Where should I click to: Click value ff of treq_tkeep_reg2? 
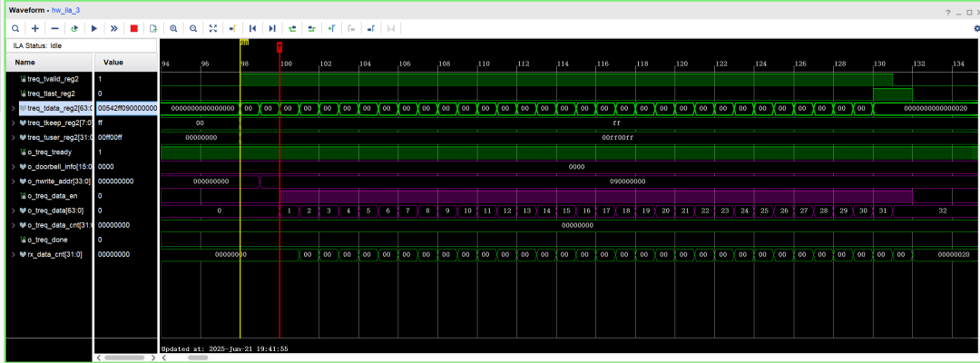click(100, 123)
